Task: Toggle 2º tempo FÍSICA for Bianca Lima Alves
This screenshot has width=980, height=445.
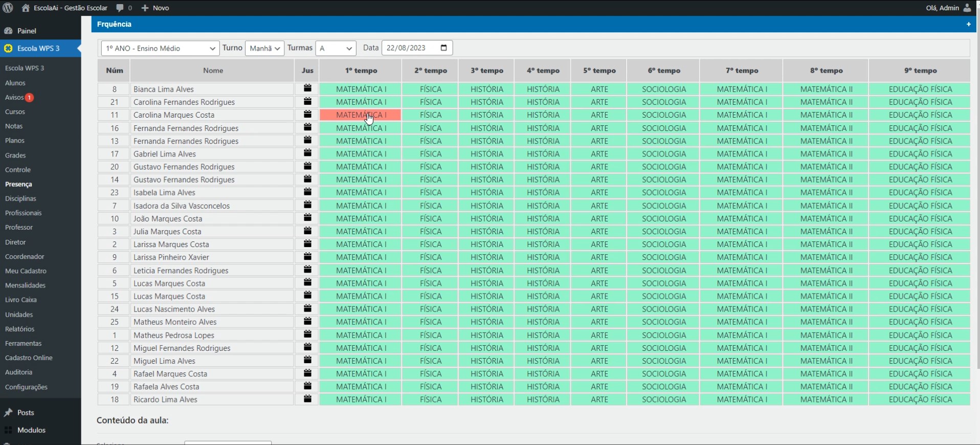Action: point(430,89)
